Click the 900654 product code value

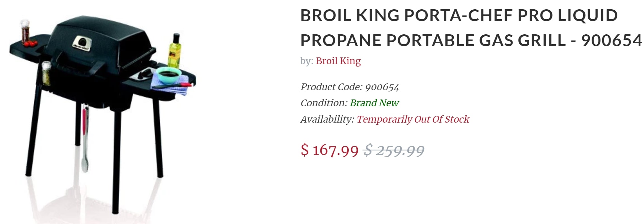coord(382,87)
